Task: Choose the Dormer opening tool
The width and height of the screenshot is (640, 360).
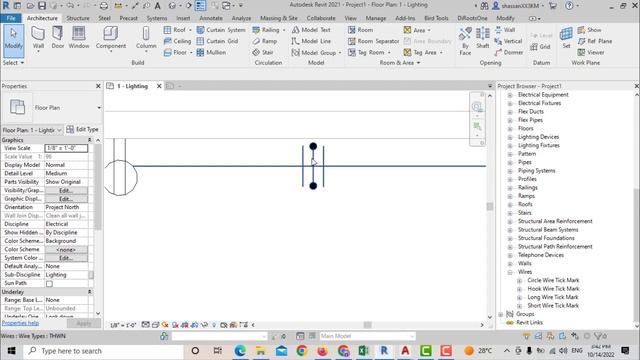Action: 509,52
